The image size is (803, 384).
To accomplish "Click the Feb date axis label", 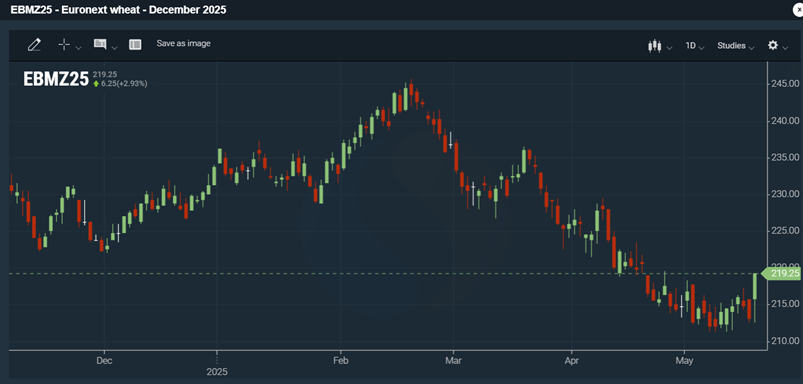I will tap(341, 361).
